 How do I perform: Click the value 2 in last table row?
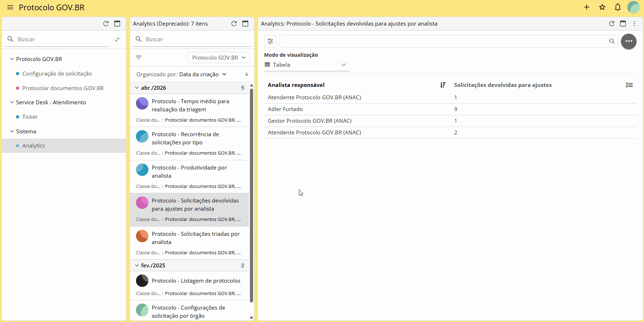[456, 132]
